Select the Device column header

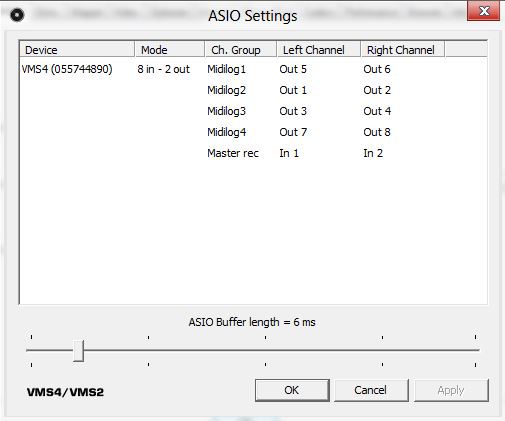(x=77, y=50)
